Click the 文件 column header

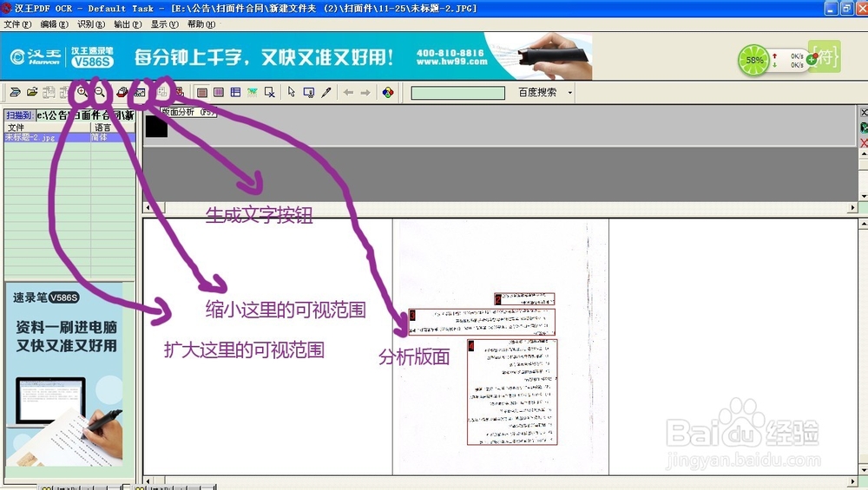48,127
